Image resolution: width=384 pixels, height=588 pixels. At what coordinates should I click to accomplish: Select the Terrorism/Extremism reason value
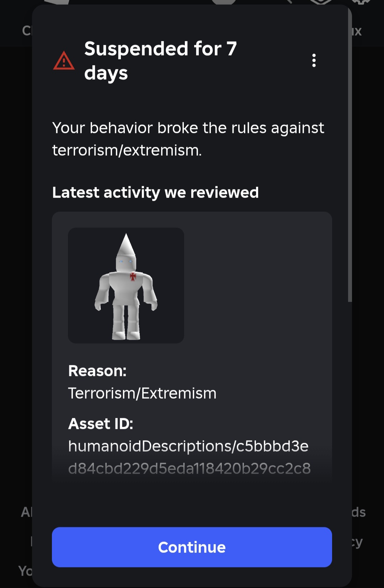[x=142, y=393]
